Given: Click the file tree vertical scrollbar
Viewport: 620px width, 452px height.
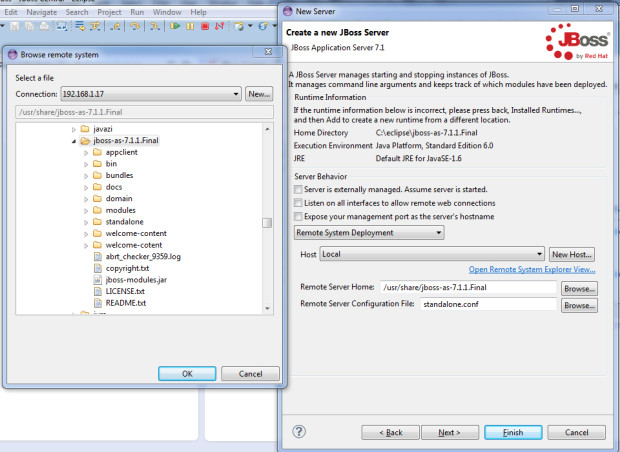Looking at the screenshot, I should click(x=267, y=223).
